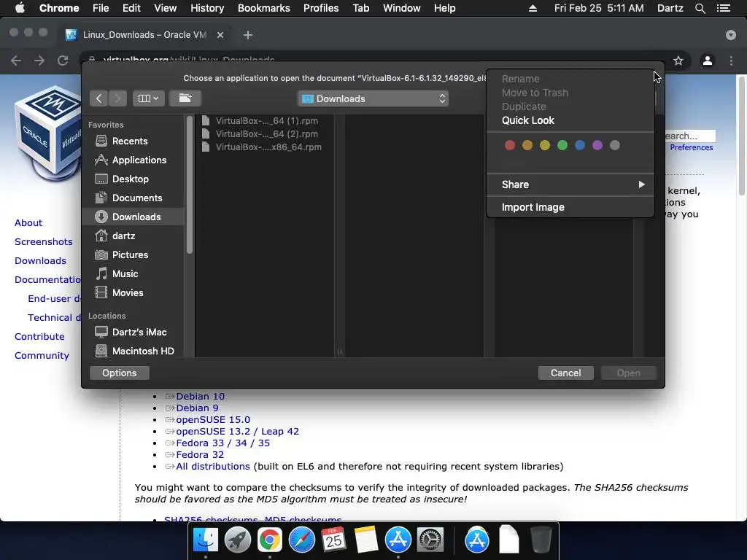This screenshot has width=747, height=560.
Task: Click the eject icon in menu bar
Action: click(x=533, y=8)
